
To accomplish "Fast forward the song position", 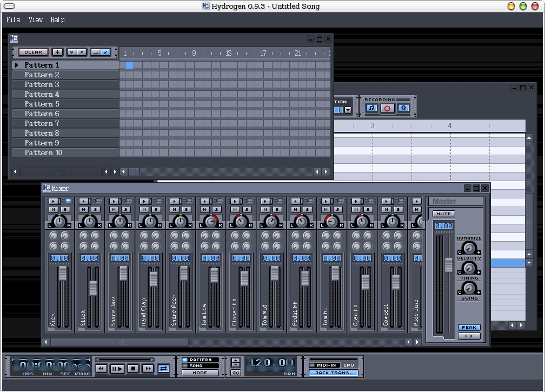I will pyautogui.click(x=148, y=368).
